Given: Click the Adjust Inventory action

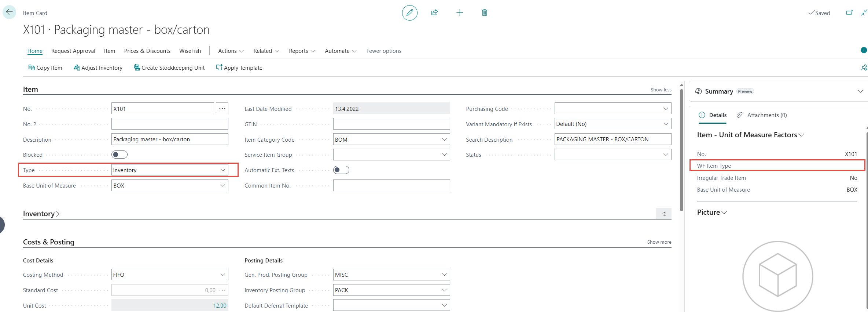Looking at the screenshot, I should tap(98, 68).
